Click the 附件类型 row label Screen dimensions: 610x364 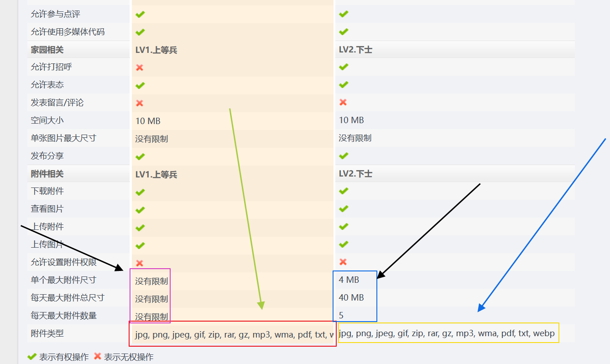pos(47,333)
